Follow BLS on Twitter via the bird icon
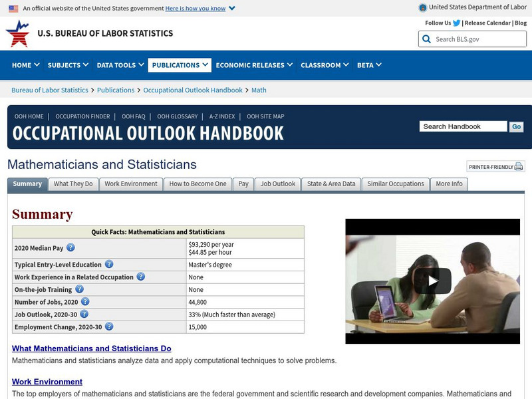This screenshot has height=399, width=532. coord(456,22)
